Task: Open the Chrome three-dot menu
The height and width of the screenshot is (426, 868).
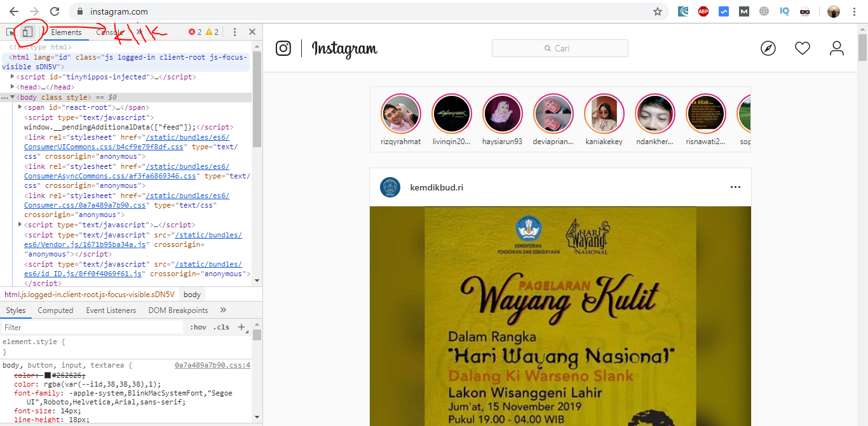Action: pyautogui.click(x=855, y=11)
